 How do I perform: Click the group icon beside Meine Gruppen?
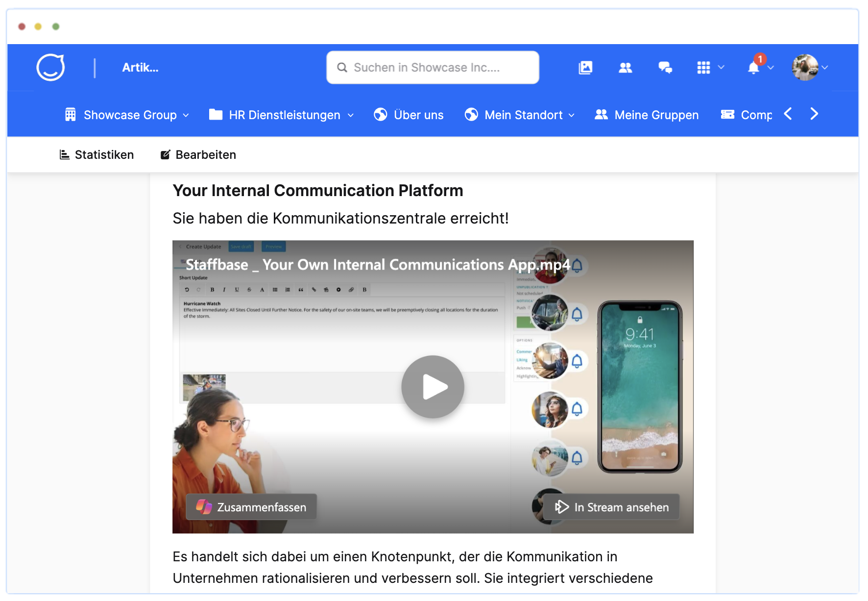(601, 114)
